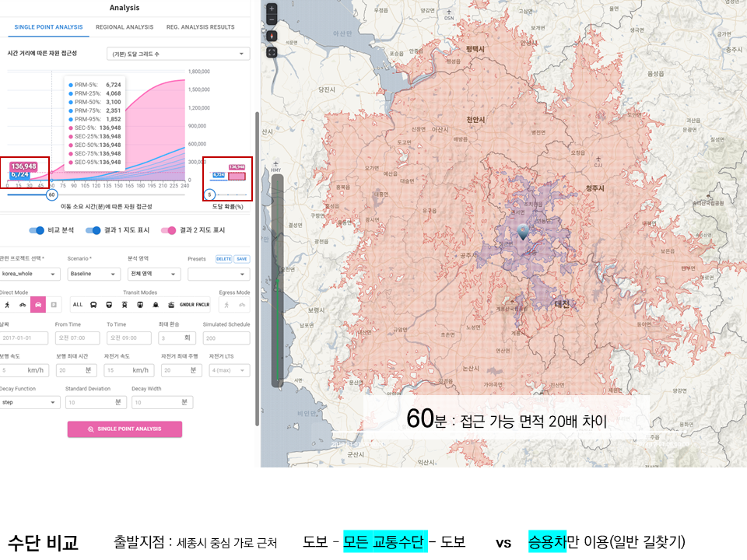Reset map bearing with compass button
The width and height of the screenshot is (747, 560).
pos(272,37)
